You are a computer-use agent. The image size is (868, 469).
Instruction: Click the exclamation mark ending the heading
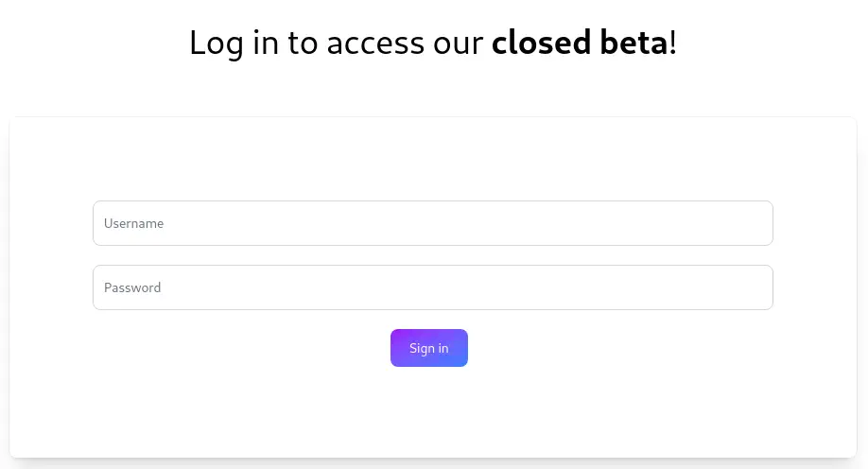(673, 43)
